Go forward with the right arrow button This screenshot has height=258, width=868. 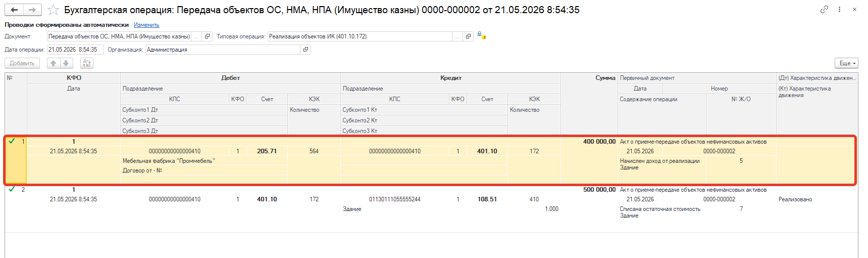tap(32, 10)
